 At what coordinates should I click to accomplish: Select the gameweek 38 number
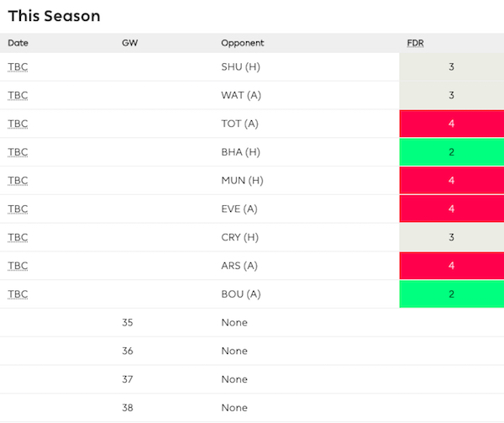[128, 408]
